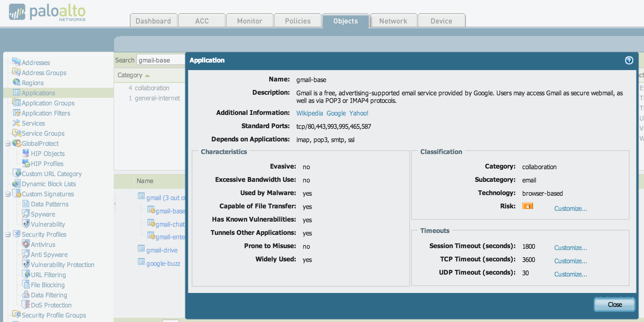This screenshot has height=322, width=644.
Task: Open Address Groups from the sidebar
Action: [x=44, y=73]
